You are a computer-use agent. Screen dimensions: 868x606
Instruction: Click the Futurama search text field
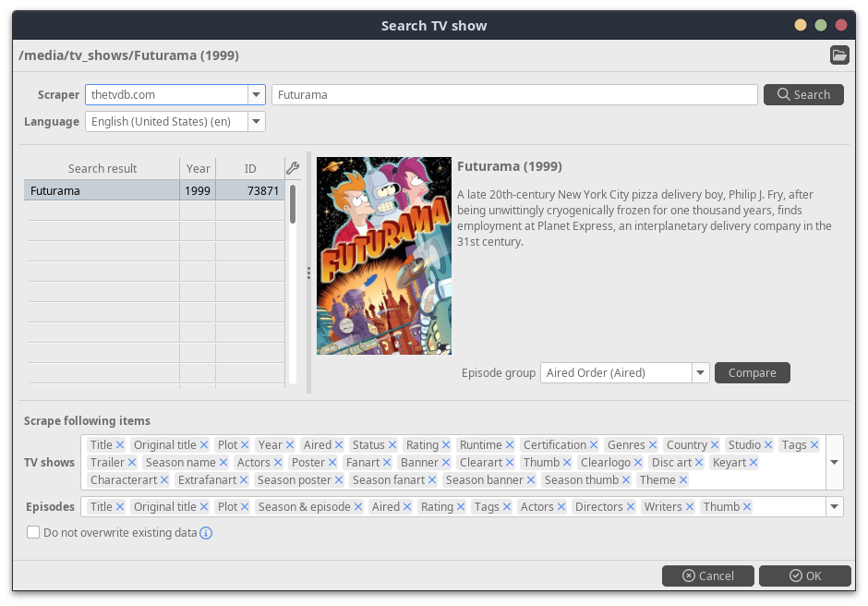[x=514, y=94]
